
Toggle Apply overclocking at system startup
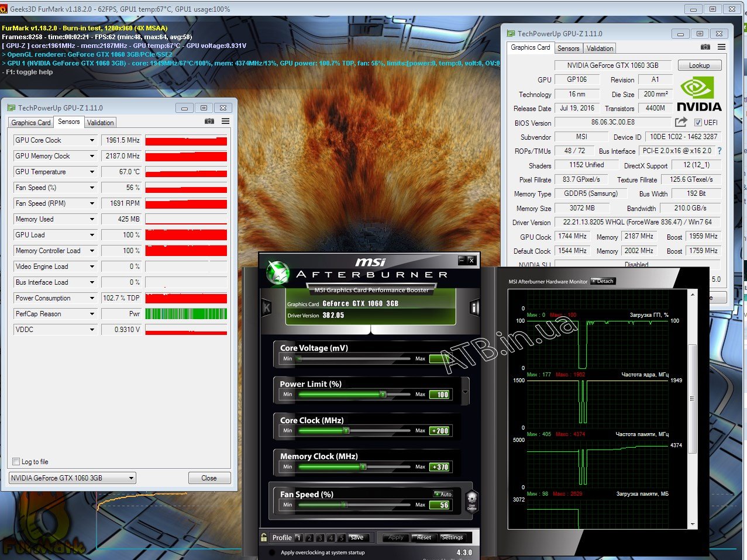(271, 552)
